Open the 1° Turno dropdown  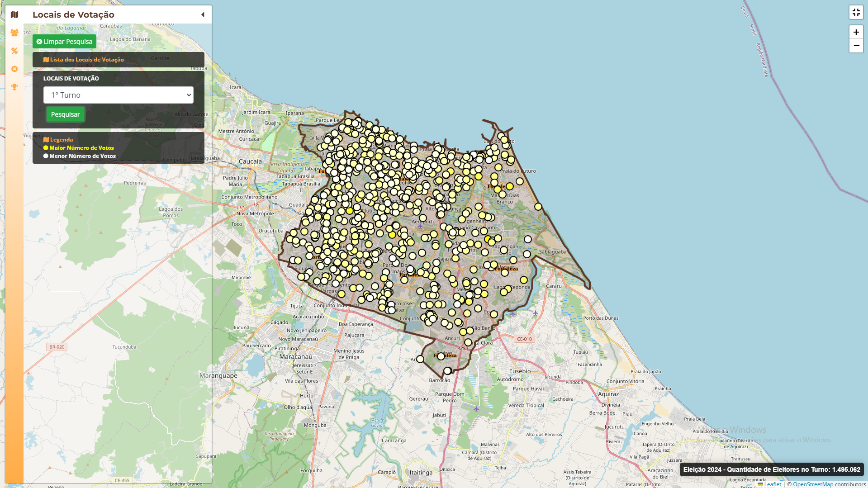[x=118, y=95]
